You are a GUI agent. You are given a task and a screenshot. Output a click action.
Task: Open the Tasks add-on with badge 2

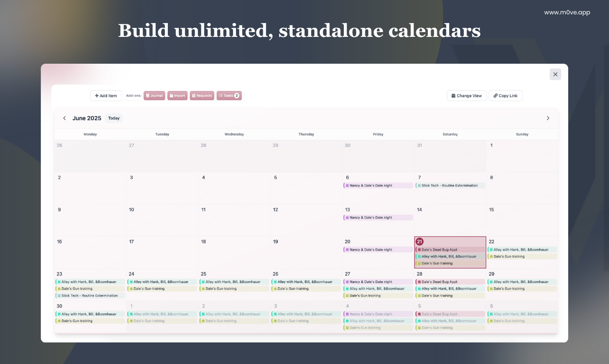coord(229,96)
